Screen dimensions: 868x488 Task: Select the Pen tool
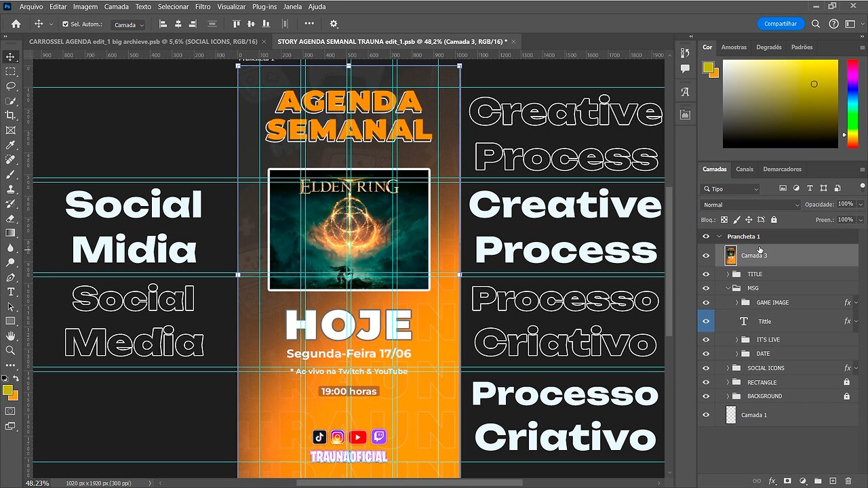[10, 277]
